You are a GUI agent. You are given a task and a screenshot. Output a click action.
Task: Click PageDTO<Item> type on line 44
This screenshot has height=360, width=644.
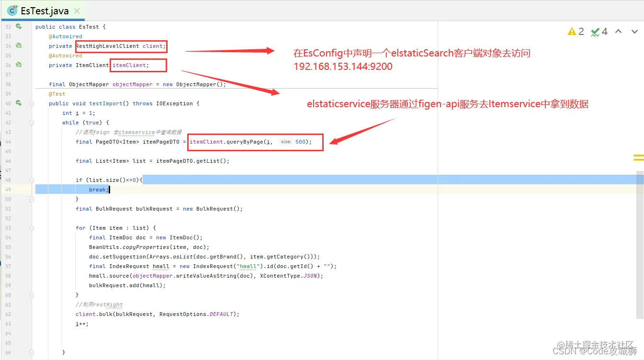(x=117, y=142)
